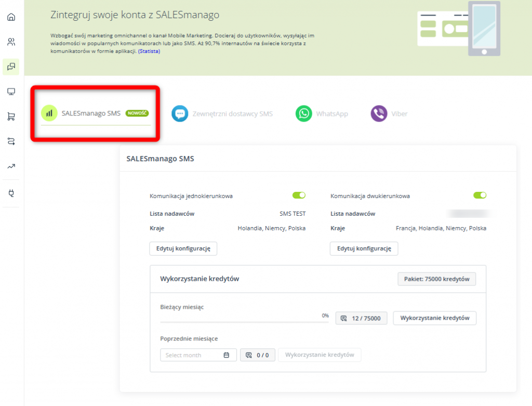Screen dimensions: 532x406
Task: Click the SALESmanago SMS panel heading
Action: pyautogui.click(x=160, y=159)
